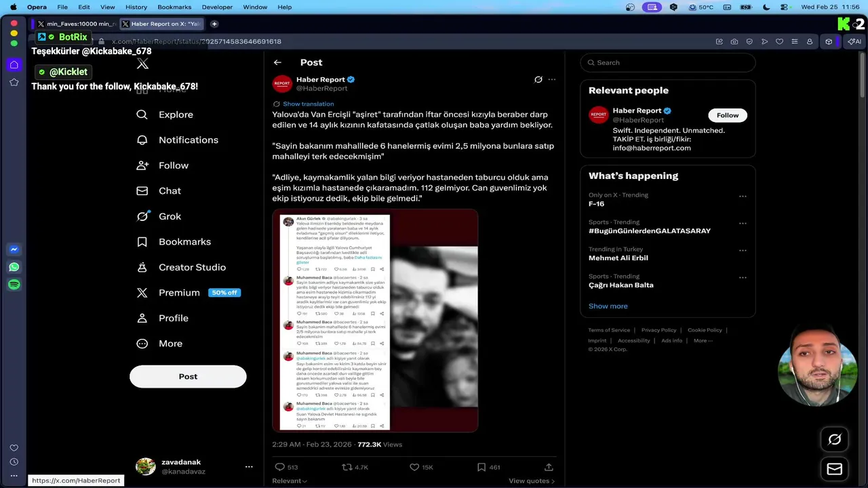Open Spotify in Opera sidebar
Image resolution: width=868 pixels, height=488 pixels.
[14, 285]
